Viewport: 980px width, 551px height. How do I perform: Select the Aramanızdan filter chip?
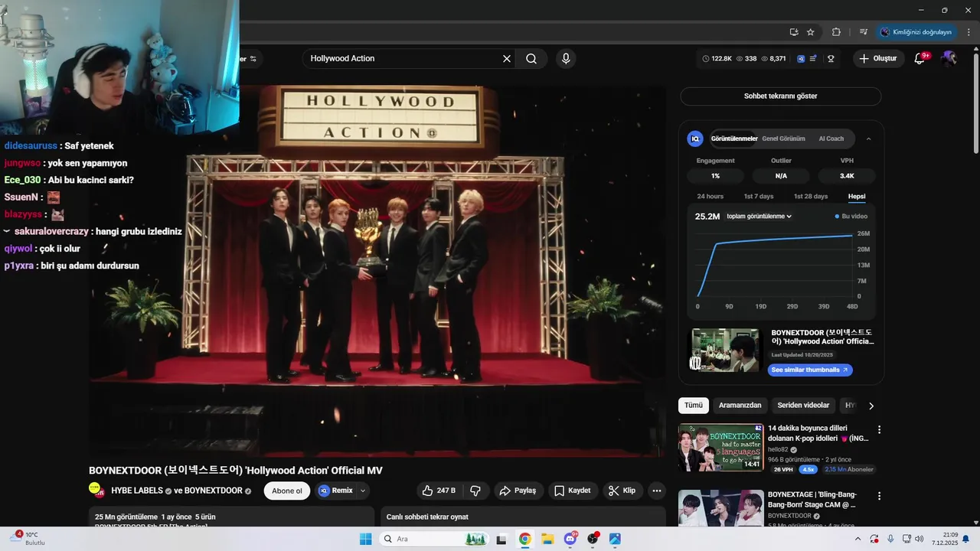[x=740, y=406]
